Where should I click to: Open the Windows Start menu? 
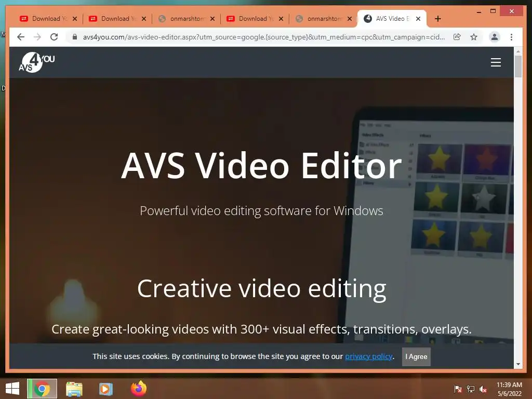pos(12,389)
